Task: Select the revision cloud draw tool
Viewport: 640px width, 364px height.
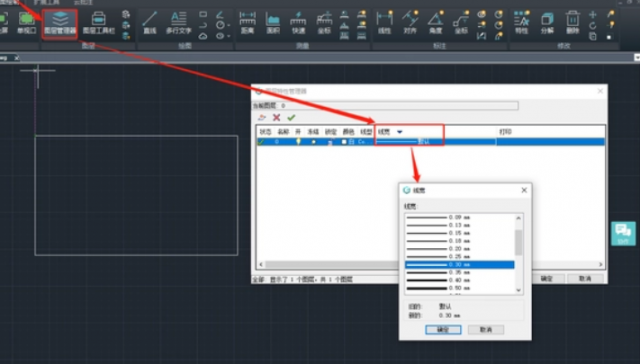Action: [203, 36]
